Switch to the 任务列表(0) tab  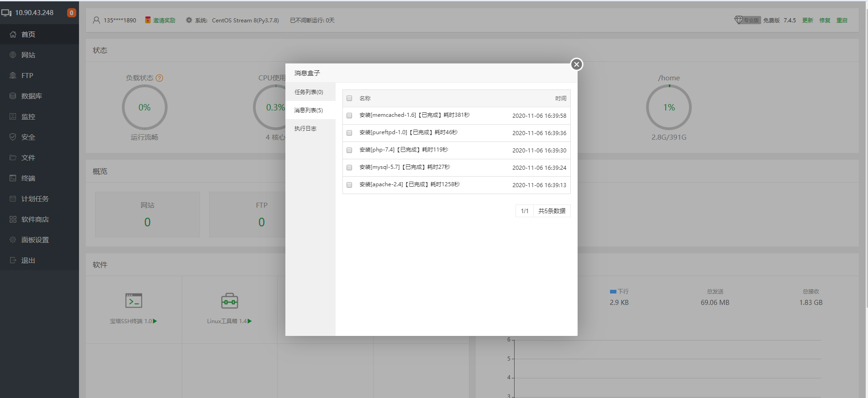[x=310, y=92]
